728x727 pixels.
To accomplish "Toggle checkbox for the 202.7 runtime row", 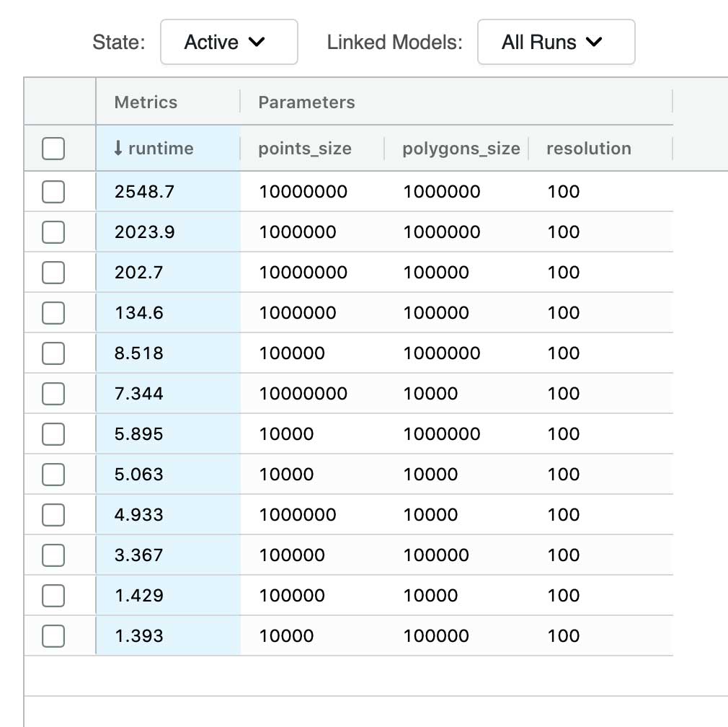I will (53, 273).
